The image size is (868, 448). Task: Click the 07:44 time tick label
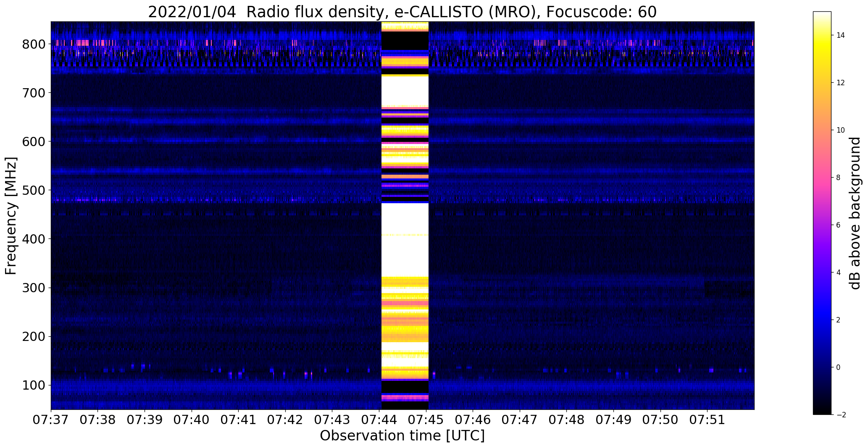pos(379,420)
